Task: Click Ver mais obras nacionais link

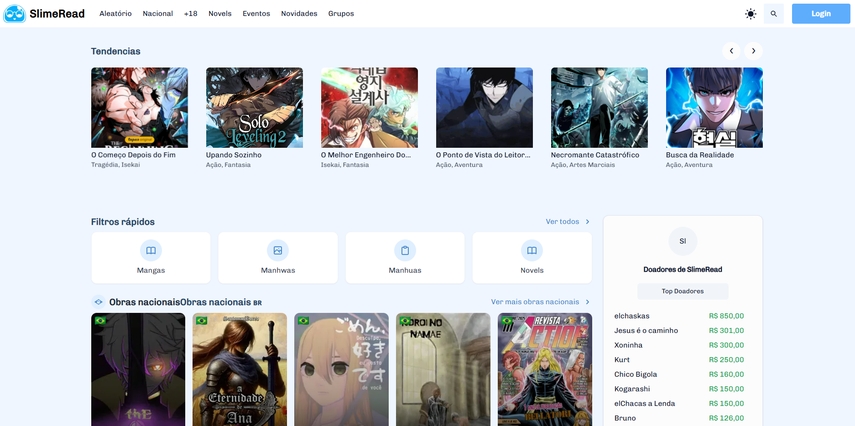Action: 535,302
